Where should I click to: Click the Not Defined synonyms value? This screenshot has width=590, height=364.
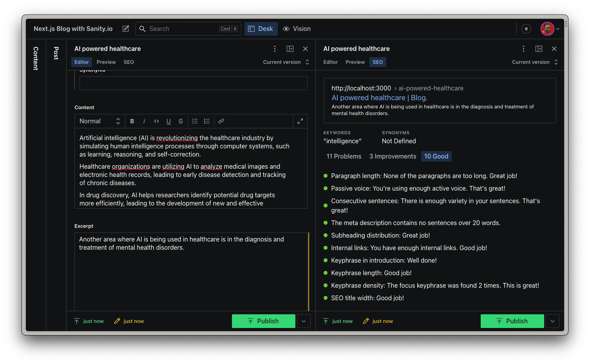coord(399,141)
